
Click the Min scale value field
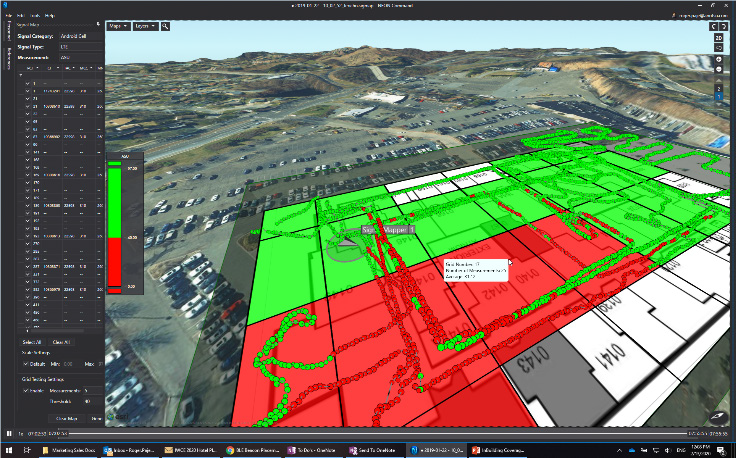click(71, 364)
